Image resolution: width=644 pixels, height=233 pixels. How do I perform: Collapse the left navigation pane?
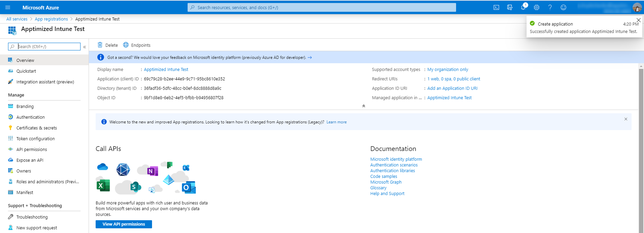pyautogui.click(x=85, y=47)
